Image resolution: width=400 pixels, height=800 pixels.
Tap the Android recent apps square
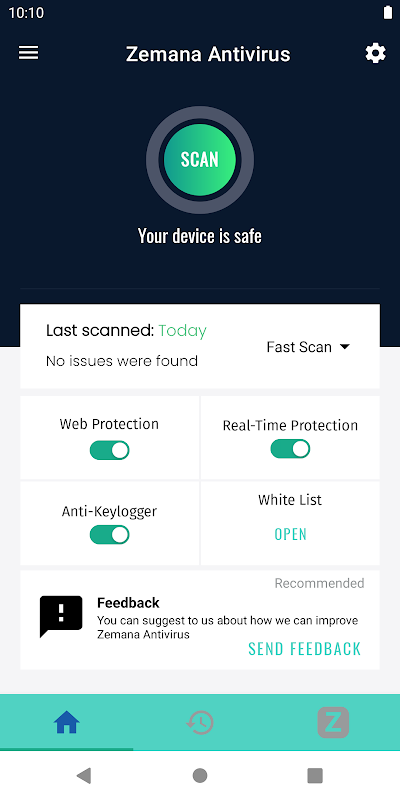pos(315,776)
